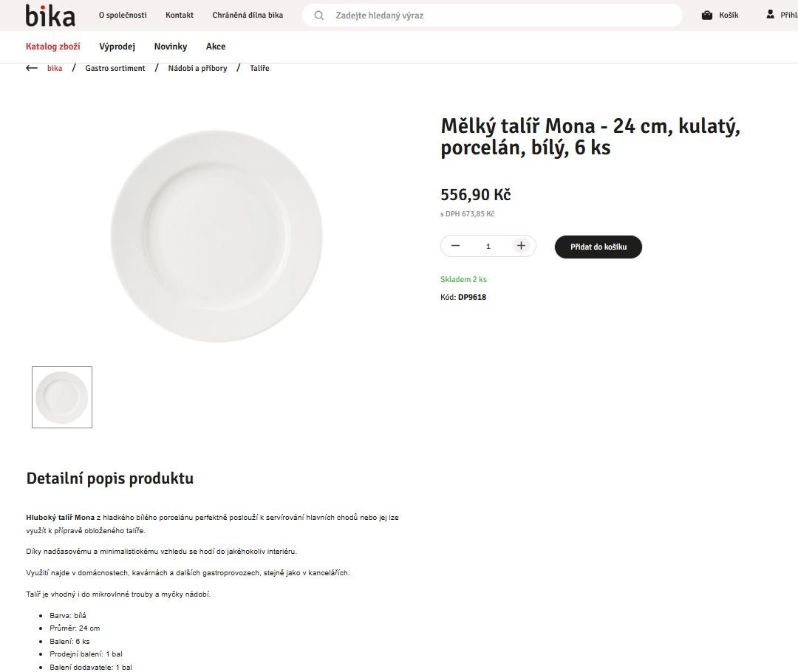Open the Kontakt page
The image size is (798, 672).
point(180,16)
